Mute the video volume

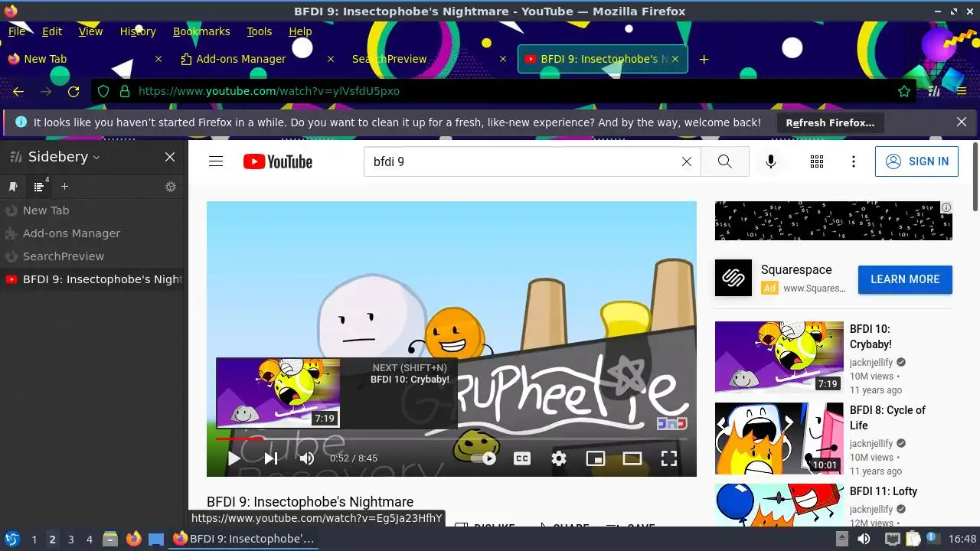tap(307, 458)
